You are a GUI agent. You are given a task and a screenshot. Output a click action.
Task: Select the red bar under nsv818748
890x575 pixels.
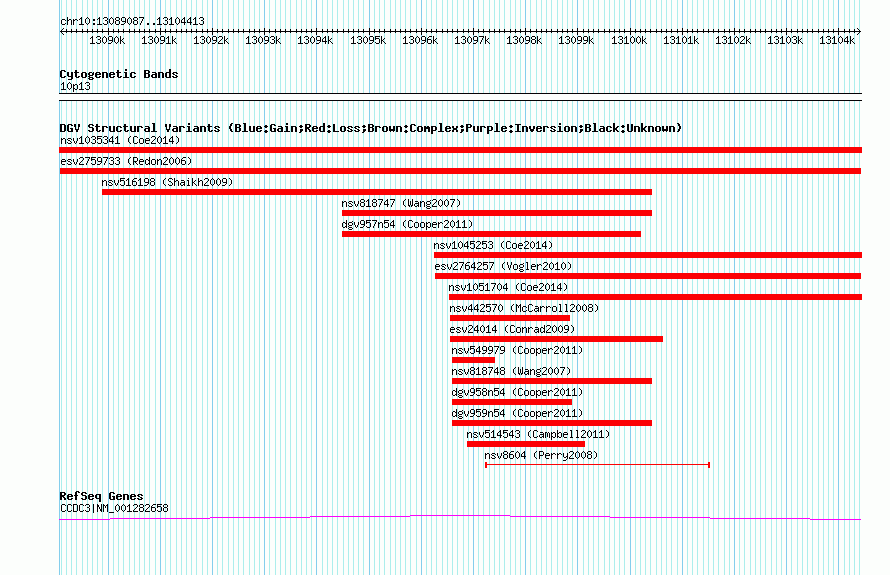[x=552, y=381]
